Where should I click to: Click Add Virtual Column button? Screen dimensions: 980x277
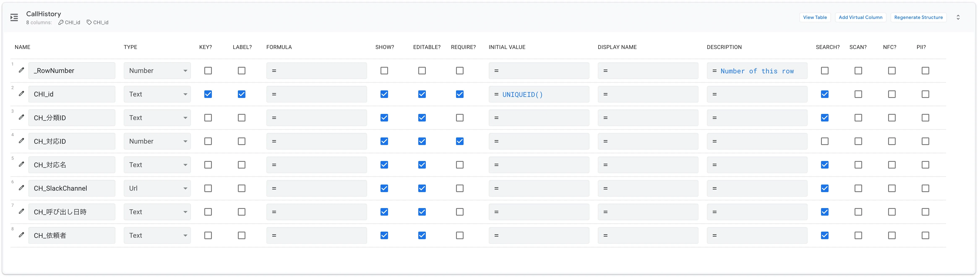pos(860,17)
